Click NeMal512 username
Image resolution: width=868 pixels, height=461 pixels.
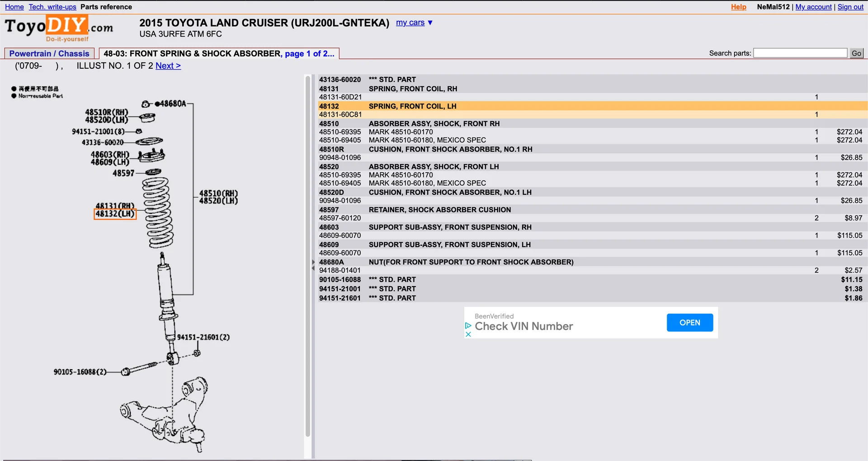tap(773, 7)
